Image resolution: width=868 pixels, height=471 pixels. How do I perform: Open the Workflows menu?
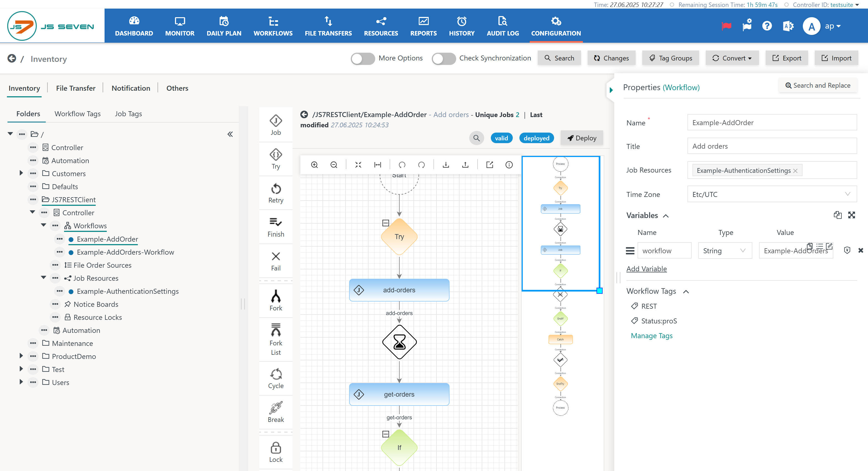click(x=273, y=26)
